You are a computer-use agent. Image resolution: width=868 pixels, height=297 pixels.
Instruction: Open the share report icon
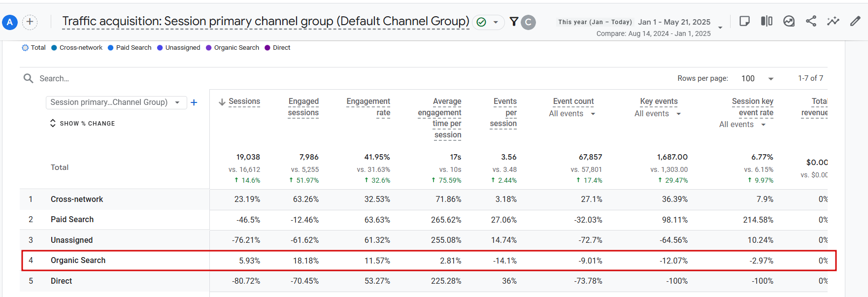[x=811, y=21]
